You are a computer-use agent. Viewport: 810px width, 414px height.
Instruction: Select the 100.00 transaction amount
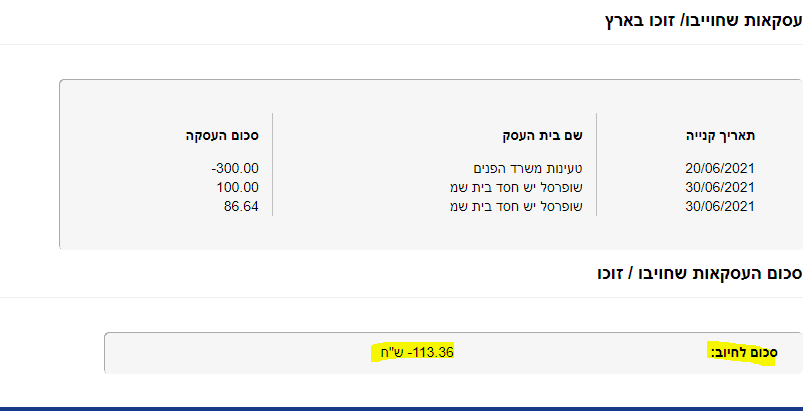238,187
